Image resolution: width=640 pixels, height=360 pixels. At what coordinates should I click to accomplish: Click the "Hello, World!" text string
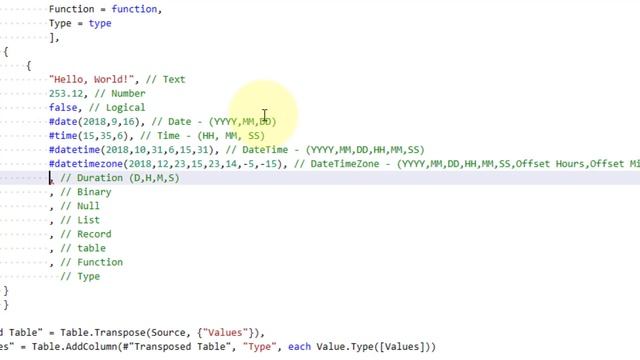[x=92, y=79]
